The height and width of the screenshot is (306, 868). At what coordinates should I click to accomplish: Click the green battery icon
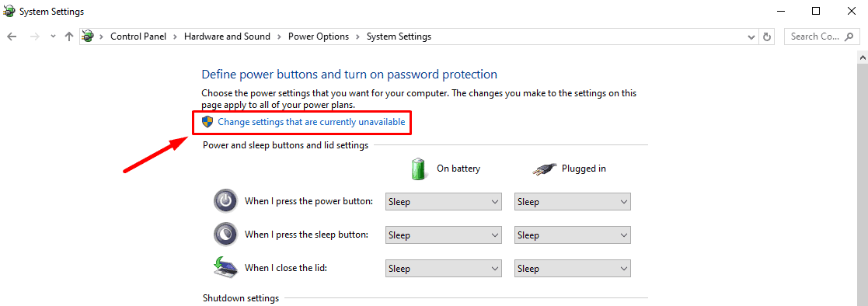click(x=419, y=169)
